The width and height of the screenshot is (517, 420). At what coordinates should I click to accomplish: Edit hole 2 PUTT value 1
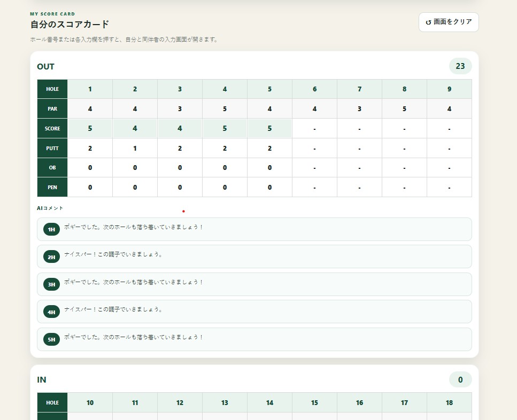pyautogui.click(x=135, y=148)
